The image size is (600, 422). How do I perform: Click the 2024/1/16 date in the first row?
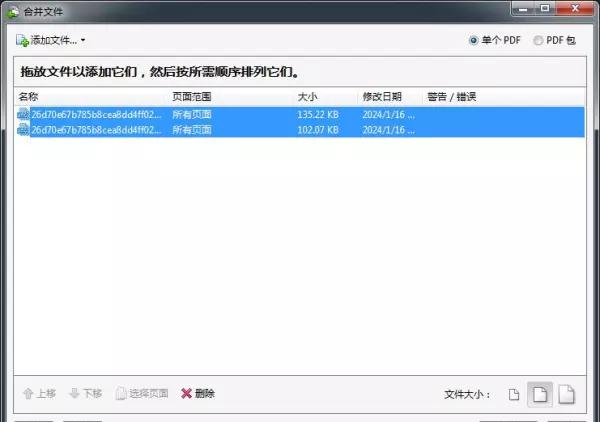[388, 114]
